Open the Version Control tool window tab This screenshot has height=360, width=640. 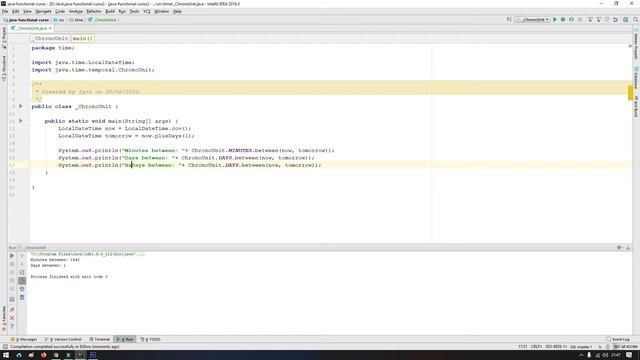[64, 339]
